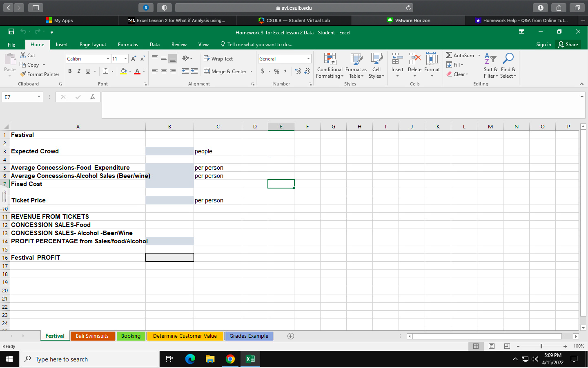Image resolution: width=588 pixels, height=368 pixels.
Task: Click the Merge & Center icon
Action: (225, 71)
